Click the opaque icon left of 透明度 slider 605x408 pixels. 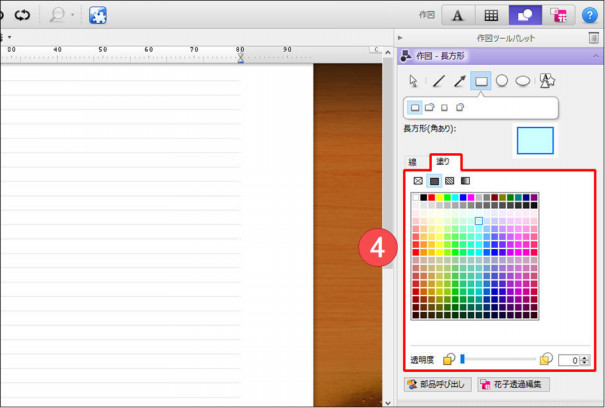449,359
